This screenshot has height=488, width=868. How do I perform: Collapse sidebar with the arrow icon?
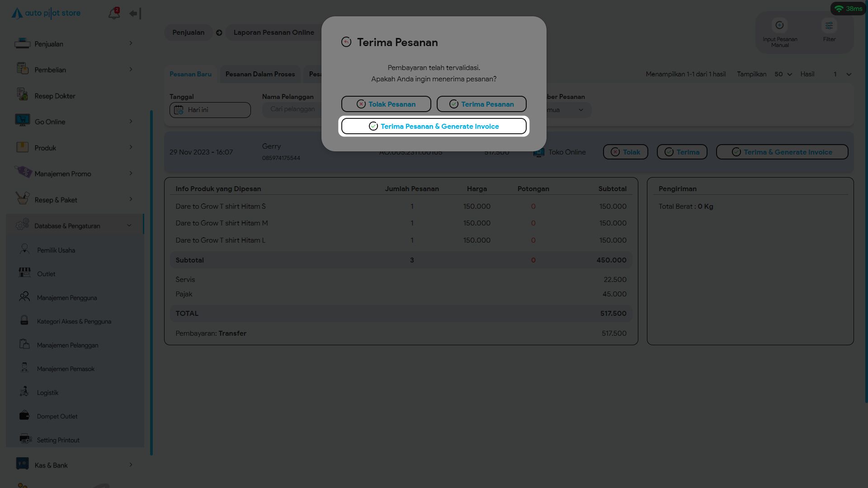(x=135, y=14)
